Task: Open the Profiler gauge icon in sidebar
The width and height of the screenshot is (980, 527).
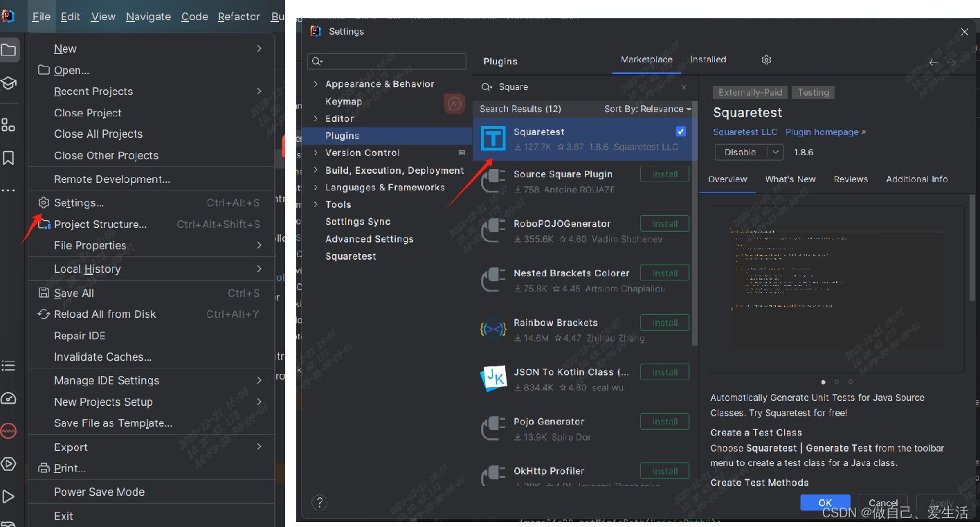Action: (8, 398)
